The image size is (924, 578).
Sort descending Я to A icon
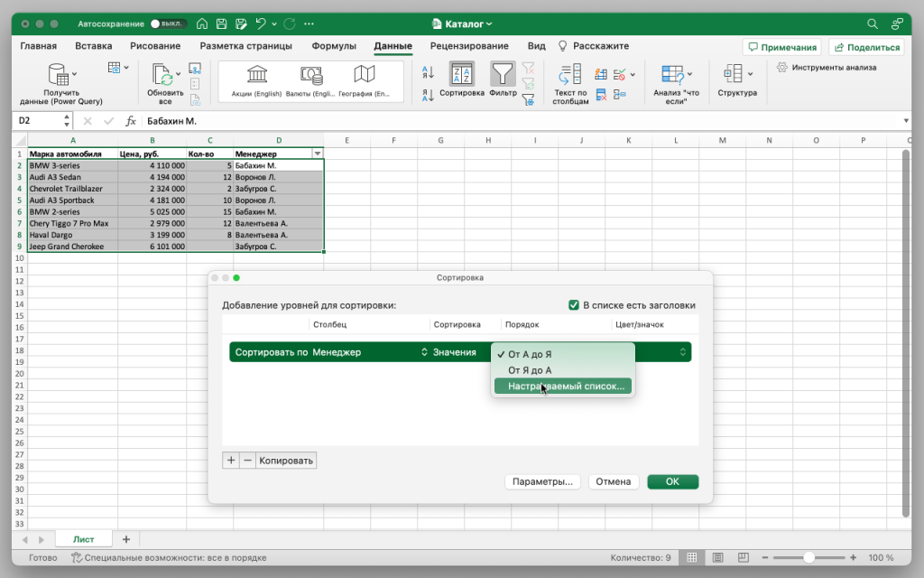428,94
